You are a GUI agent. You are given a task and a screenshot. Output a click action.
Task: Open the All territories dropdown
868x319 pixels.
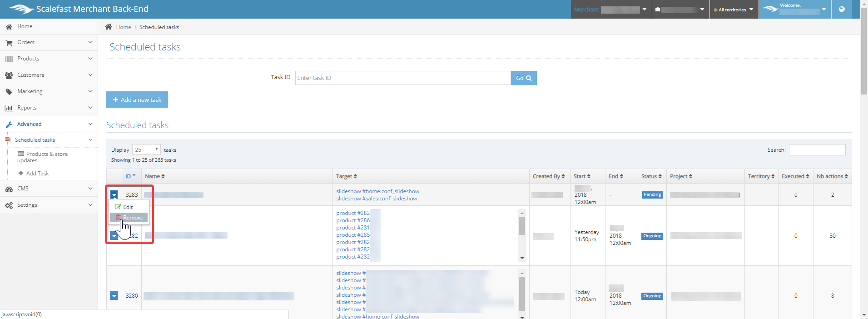point(734,10)
